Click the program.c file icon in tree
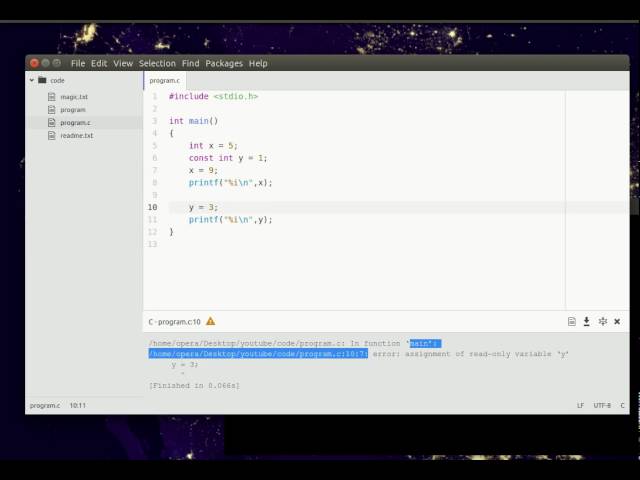 tap(51, 122)
